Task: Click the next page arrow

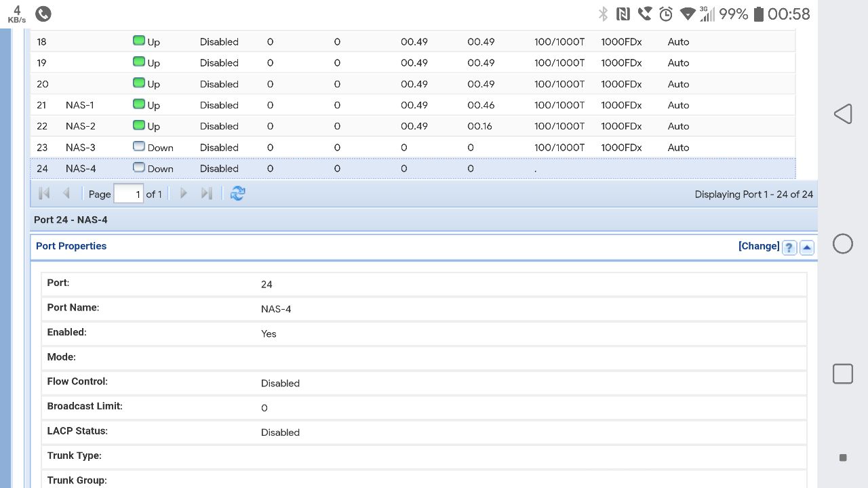Action: pos(184,194)
